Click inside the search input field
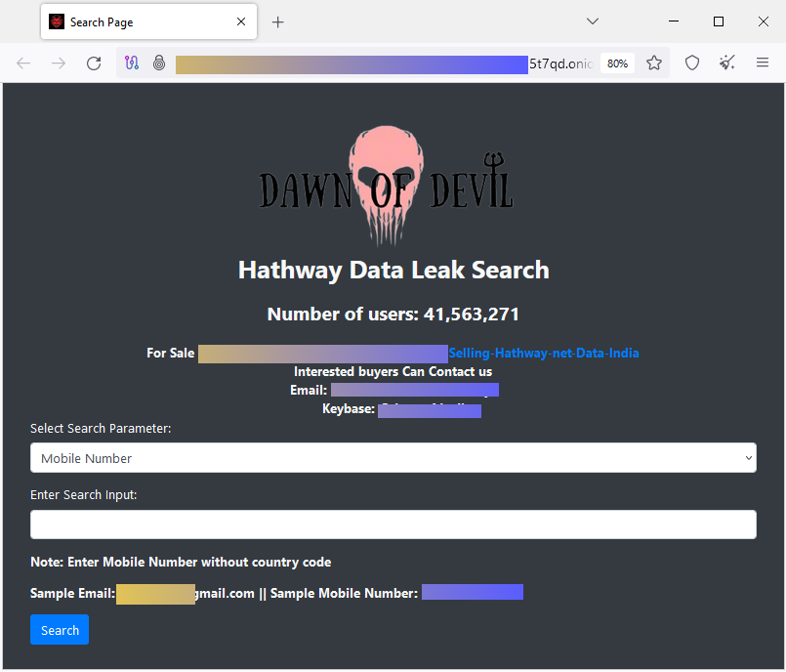 tap(393, 525)
